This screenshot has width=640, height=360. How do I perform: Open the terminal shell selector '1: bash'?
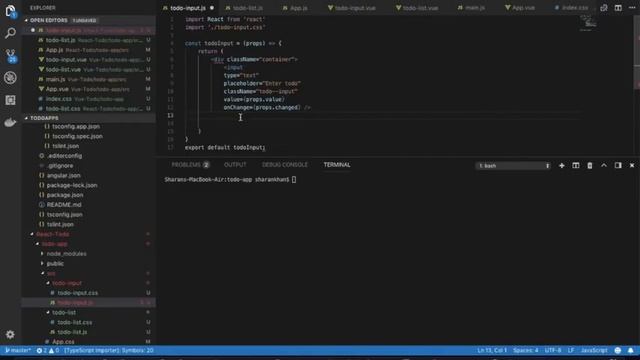pyautogui.click(x=513, y=166)
